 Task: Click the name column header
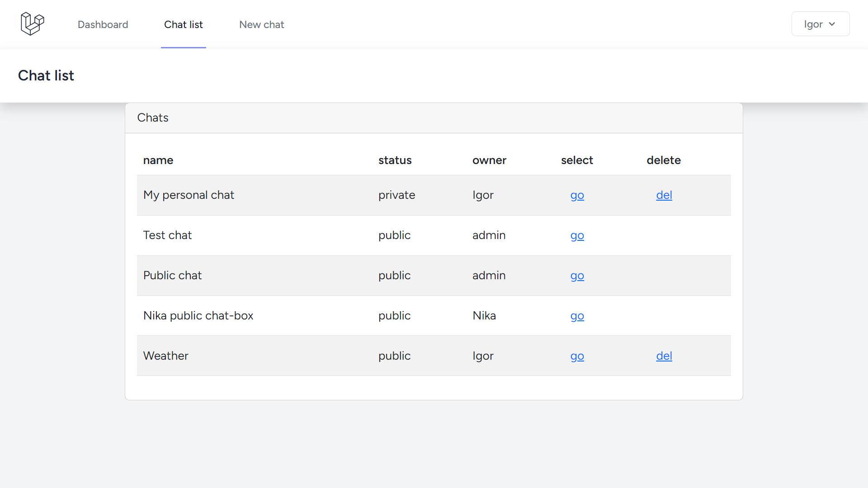tap(158, 160)
